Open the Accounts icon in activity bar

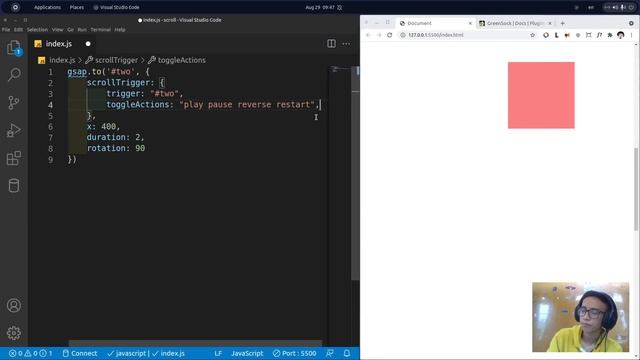coord(14,305)
